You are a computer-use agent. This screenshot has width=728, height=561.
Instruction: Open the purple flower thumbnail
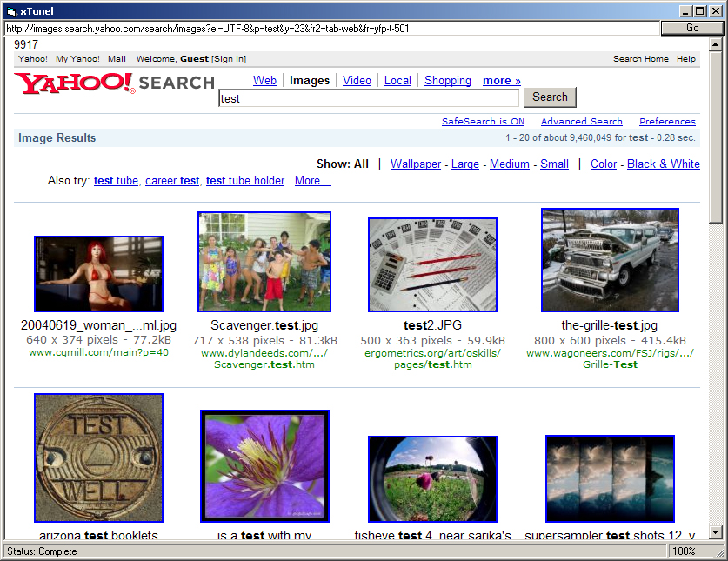[x=263, y=466]
